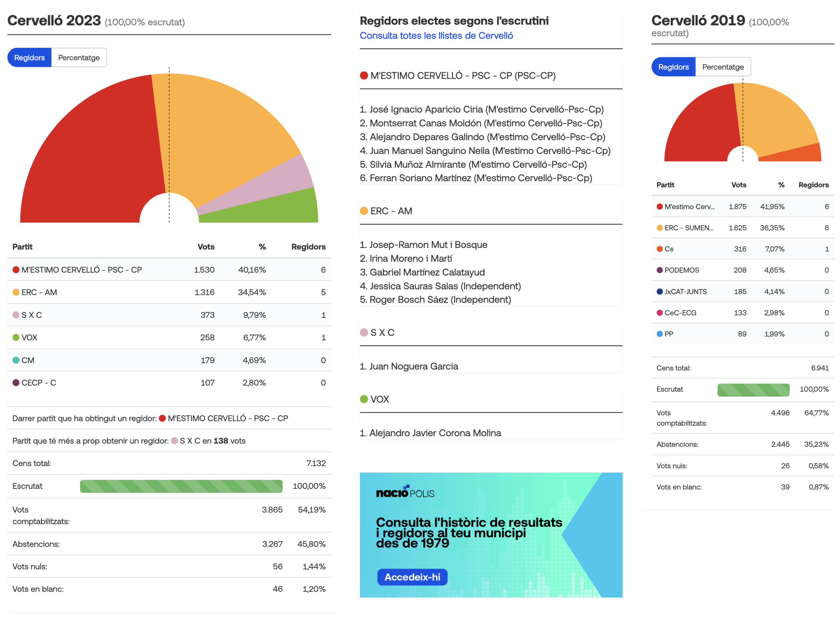
Task: Click the 'M'estimo Cerv...' row in 2019 table
Action: pos(743,207)
